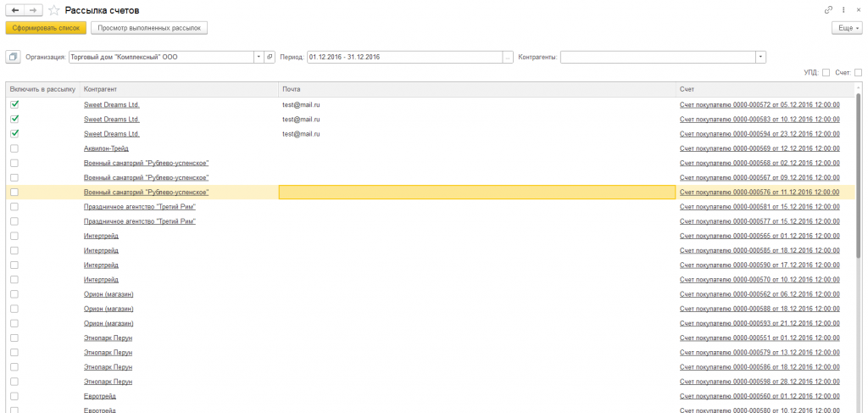Click into the Период field
The width and height of the screenshot is (868, 413).
pos(405,57)
